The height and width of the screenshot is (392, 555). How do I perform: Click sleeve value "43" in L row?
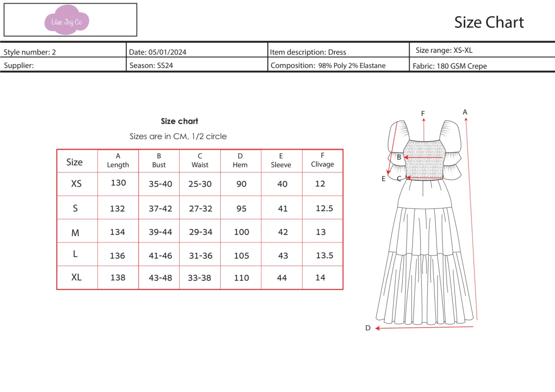click(283, 256)
